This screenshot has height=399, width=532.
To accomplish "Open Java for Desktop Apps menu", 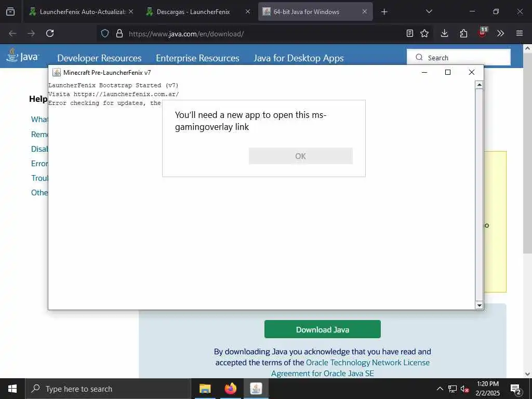I will (x=299, y=58).
